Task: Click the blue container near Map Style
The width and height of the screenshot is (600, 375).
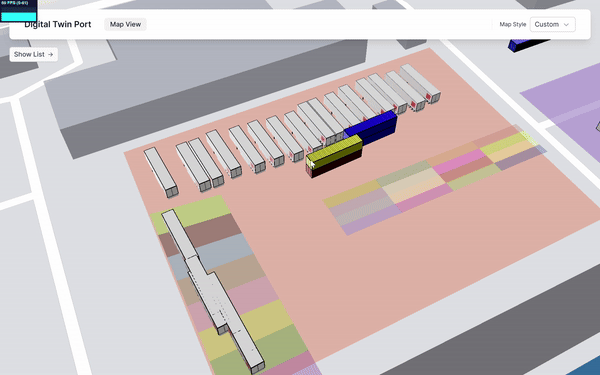Action: pos(528,44)
